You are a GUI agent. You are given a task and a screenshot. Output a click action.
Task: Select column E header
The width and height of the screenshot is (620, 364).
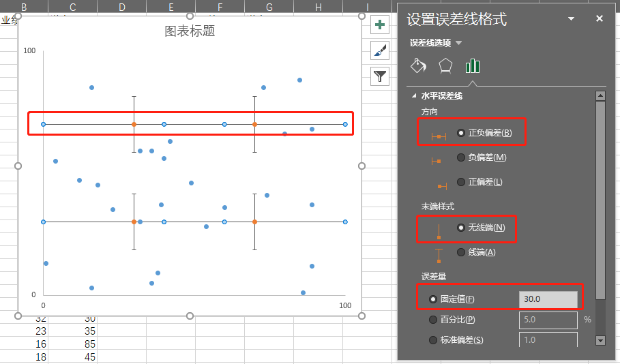coord(171,6)
